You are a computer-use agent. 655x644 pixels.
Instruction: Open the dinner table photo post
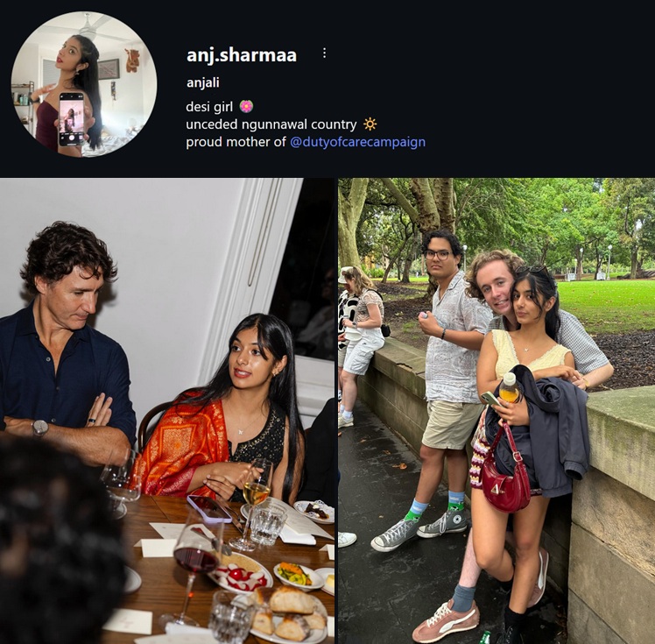(167, 411)
